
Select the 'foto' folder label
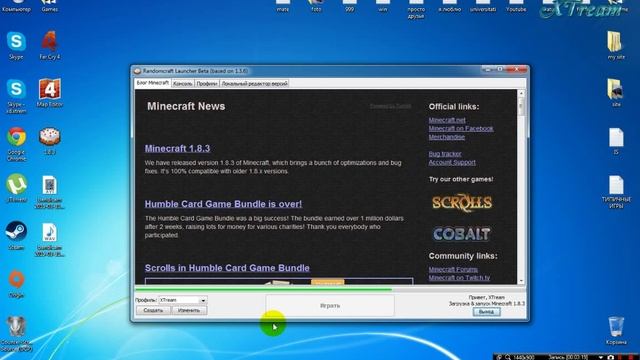click(316, 9)
